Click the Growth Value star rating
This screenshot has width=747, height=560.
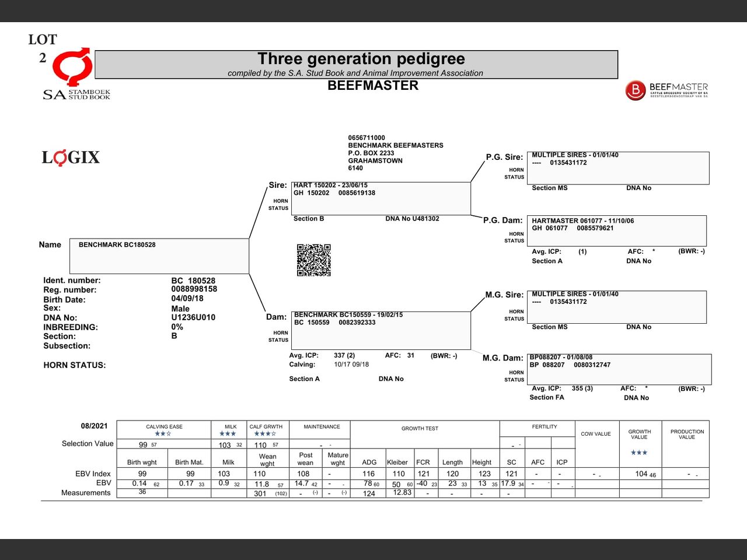(639, 453)
